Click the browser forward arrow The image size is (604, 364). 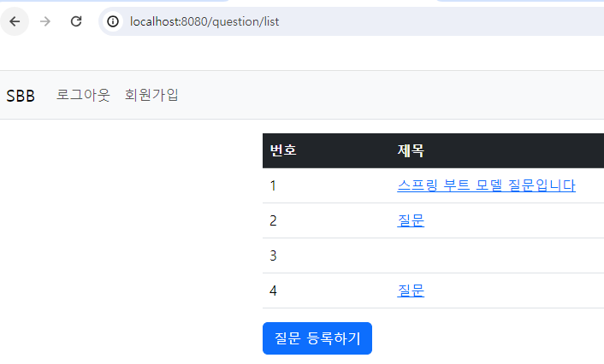click(x=45, y=21)
